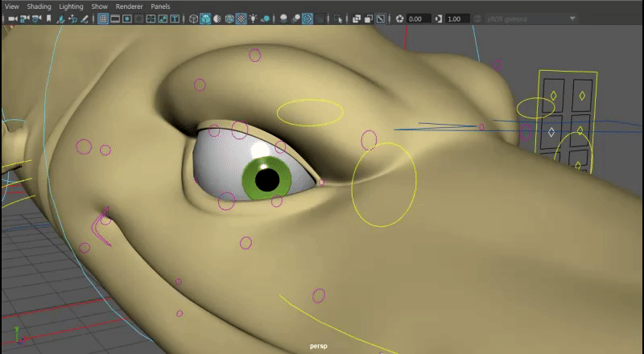Click the Select Camera icon
The height and width of the screenshot is (354, 644).
click(x=13, y=19)
